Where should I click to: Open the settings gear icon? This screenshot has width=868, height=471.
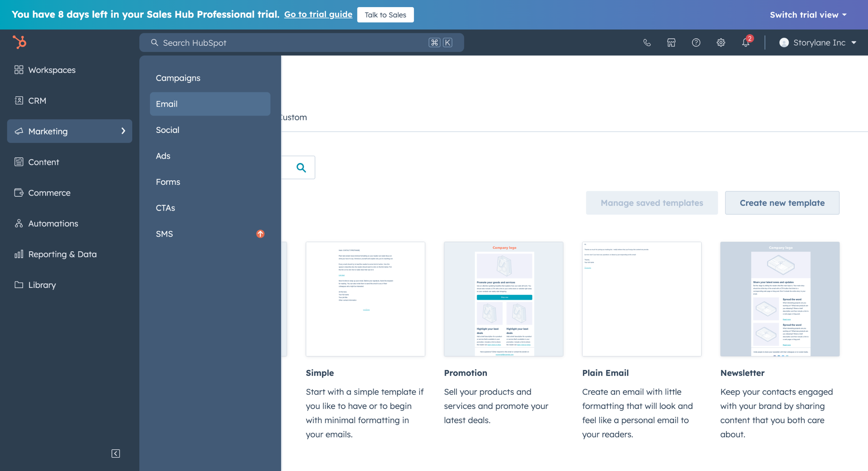coord(721,42)
